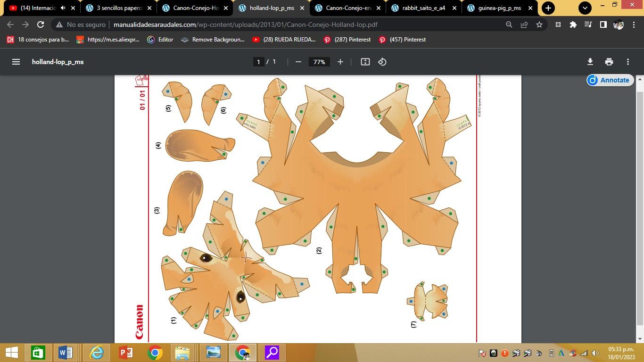Click the Annotate button

[x=609, y=80]
